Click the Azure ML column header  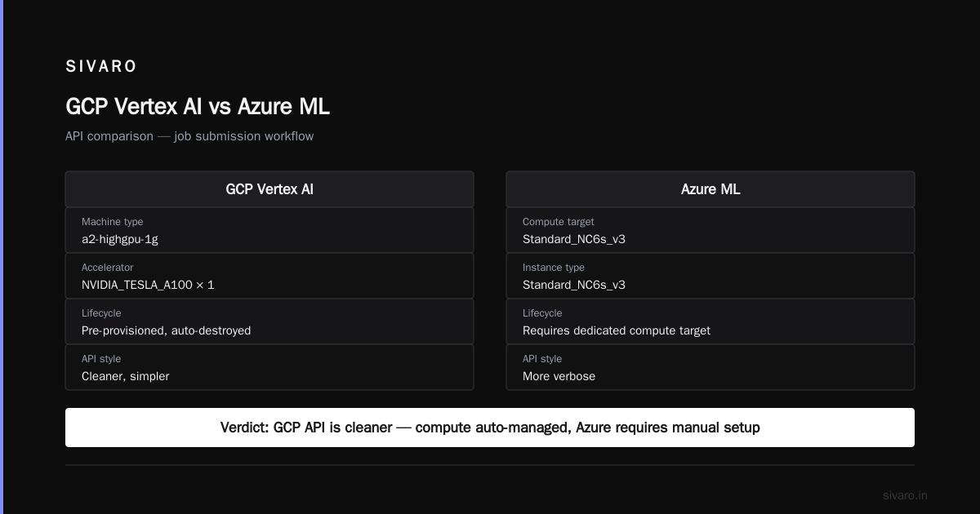(710, 189)
